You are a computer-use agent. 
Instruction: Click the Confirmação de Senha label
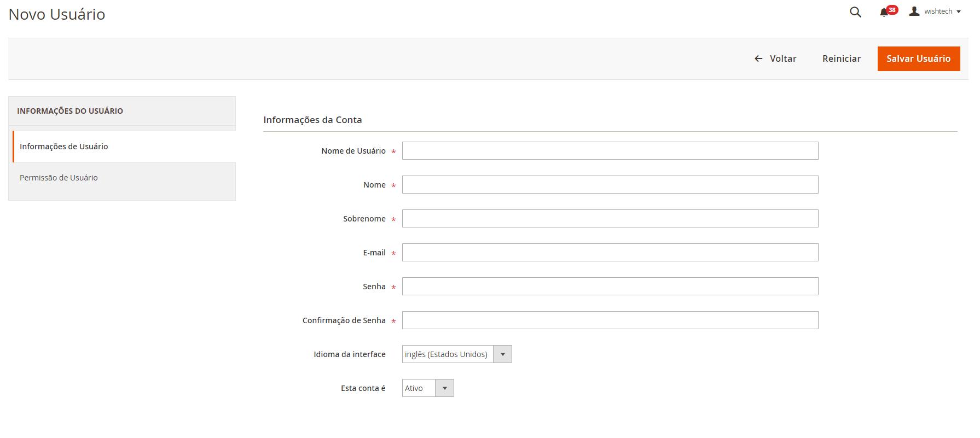click(344, 320)
